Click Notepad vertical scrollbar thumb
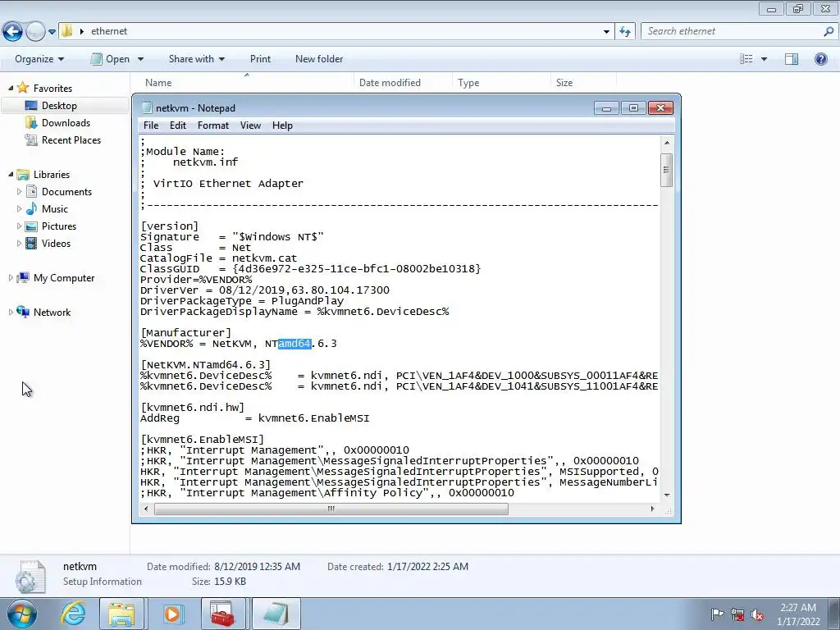The height and width of the screenshot is (630, 840). [x=666, y=171]
